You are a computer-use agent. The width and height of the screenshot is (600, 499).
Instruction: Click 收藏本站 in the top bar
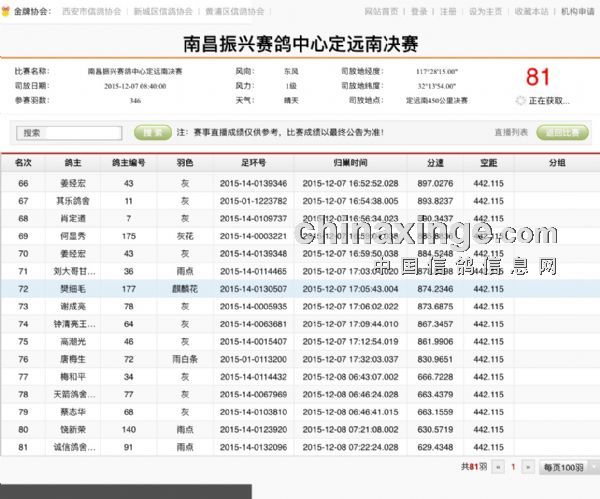[x=532, y=11]
